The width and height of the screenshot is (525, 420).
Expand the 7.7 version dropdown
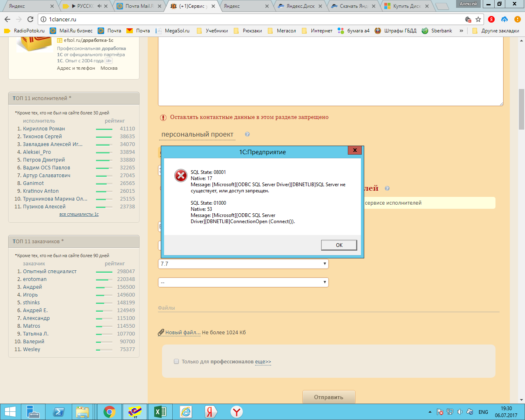coord(243,264)
